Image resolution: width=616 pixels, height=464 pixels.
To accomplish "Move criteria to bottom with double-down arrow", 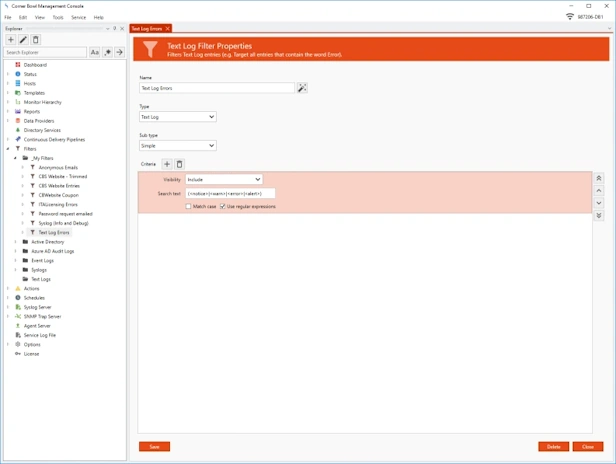I will (599, 215).
